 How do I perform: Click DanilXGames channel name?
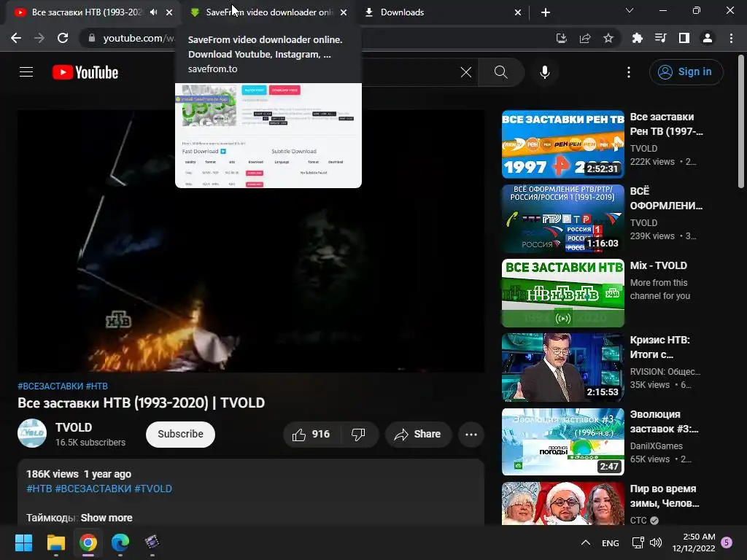click(x=656, y=446)
